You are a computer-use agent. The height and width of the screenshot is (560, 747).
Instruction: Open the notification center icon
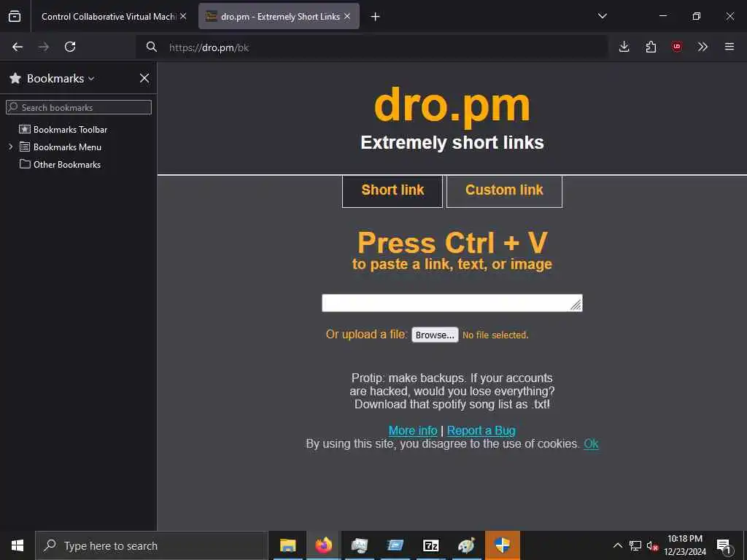[x=724, y=546]
